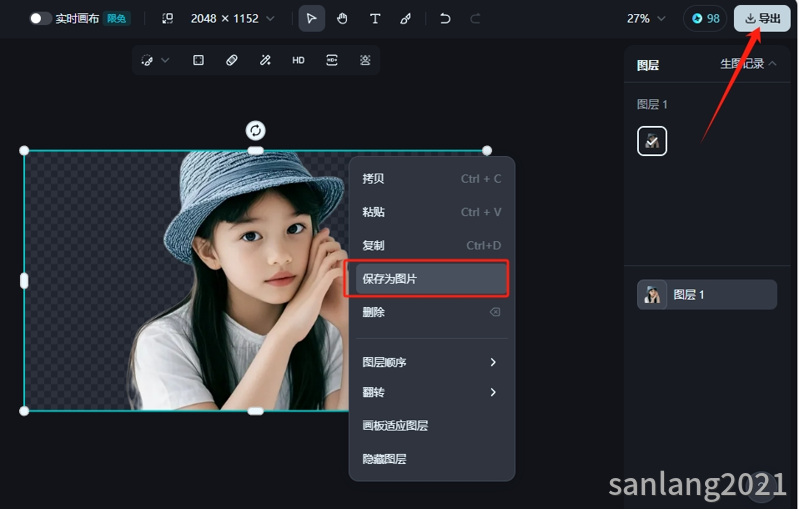Click the HD upscale icon

tap(299, 61)
